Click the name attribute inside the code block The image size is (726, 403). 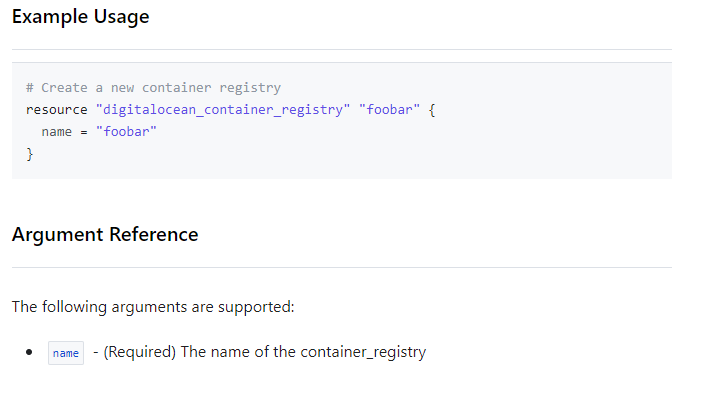56,132
